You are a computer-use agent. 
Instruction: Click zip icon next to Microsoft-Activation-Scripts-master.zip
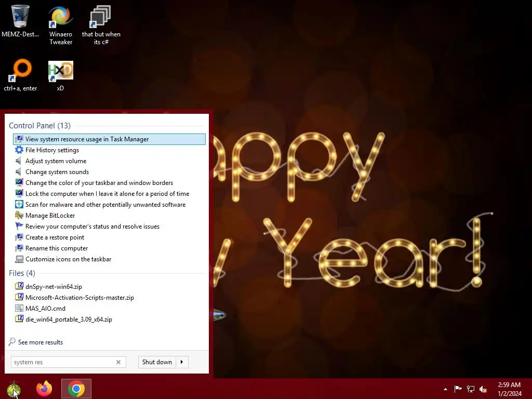(19, 297)
